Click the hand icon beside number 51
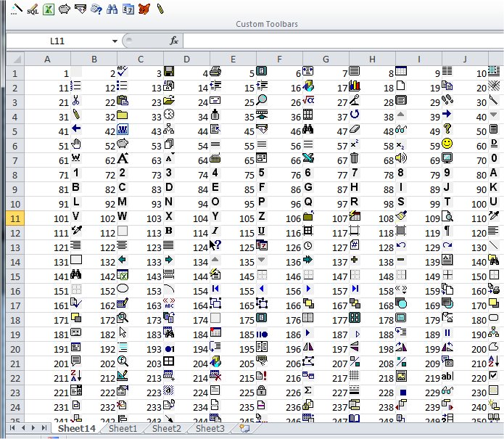This screenshot has width=504, height=439. (x=76, y=144)
